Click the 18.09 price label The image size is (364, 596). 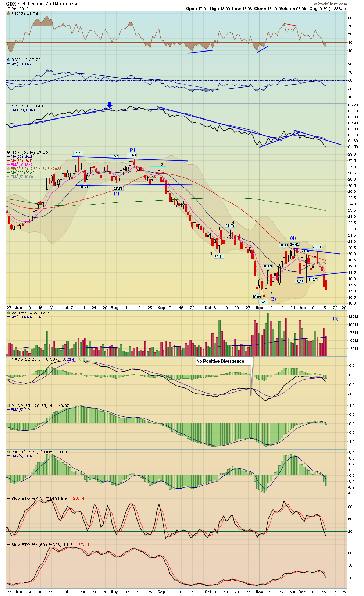299,281
